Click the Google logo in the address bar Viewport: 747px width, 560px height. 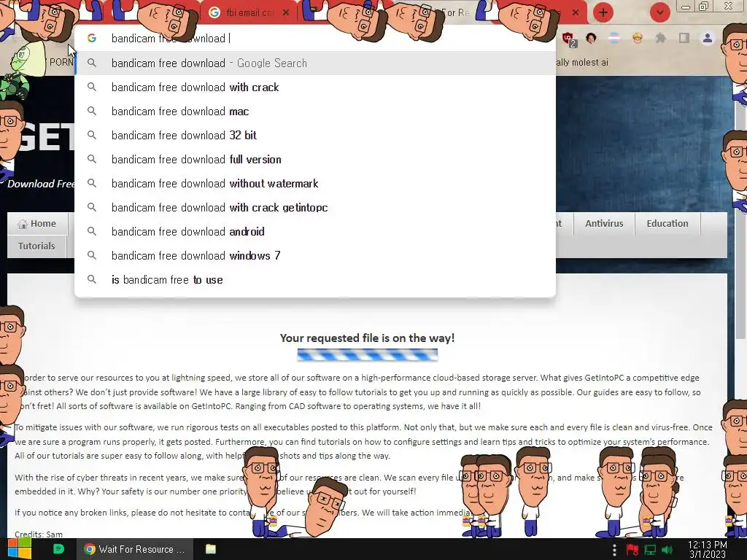92,38
